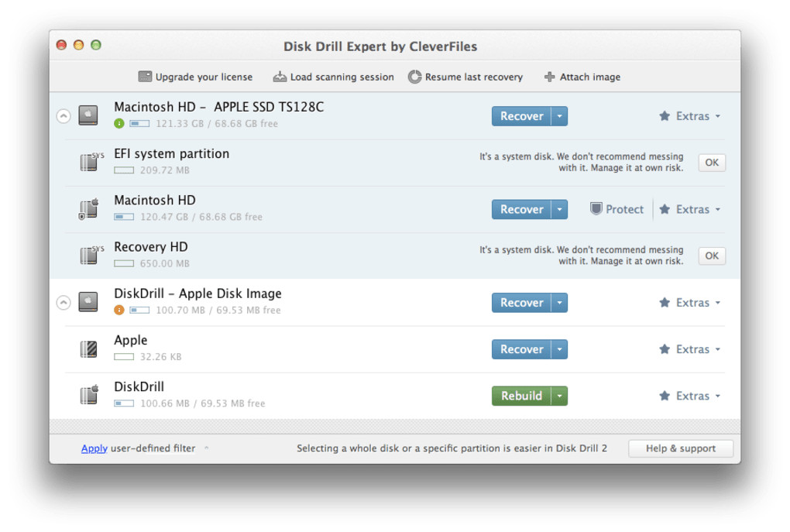Click Resume last recovery toolbar label
The width and height of the screenshot is (790, 532).
[x=473, y=77]
